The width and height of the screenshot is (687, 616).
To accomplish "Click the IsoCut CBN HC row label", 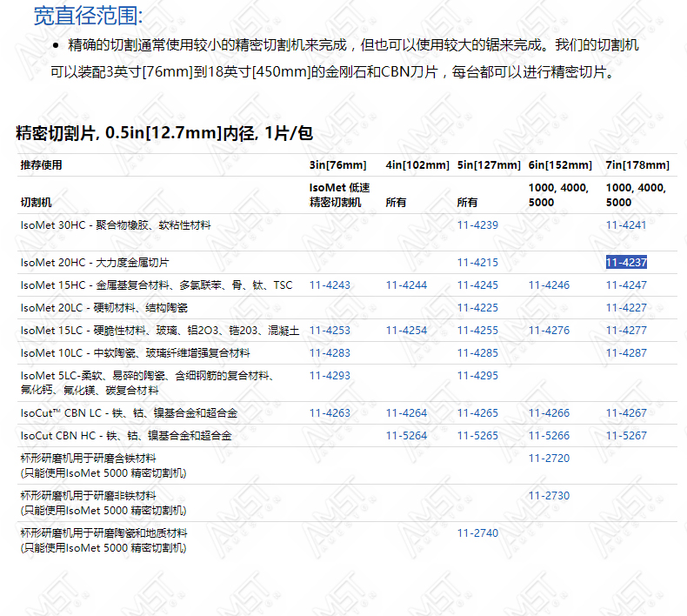I will (x=126, y=436).
